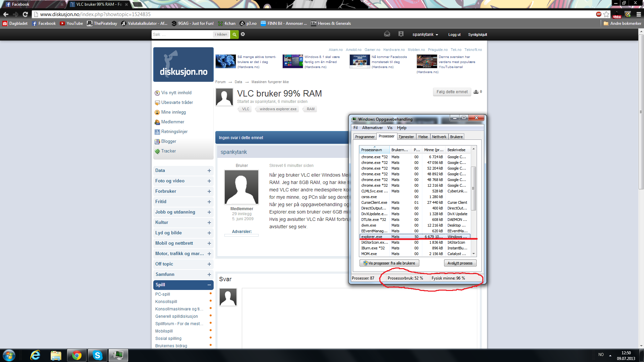
Task: Go back with the browser back arrow
Action: click(x=6, y=14)
